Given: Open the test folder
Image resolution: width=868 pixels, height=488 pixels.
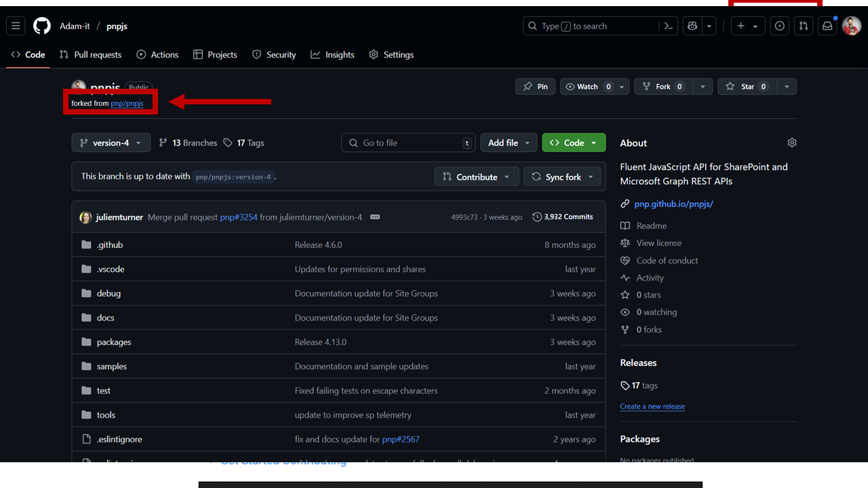Looking at the screenshot, I should (104, 391).
